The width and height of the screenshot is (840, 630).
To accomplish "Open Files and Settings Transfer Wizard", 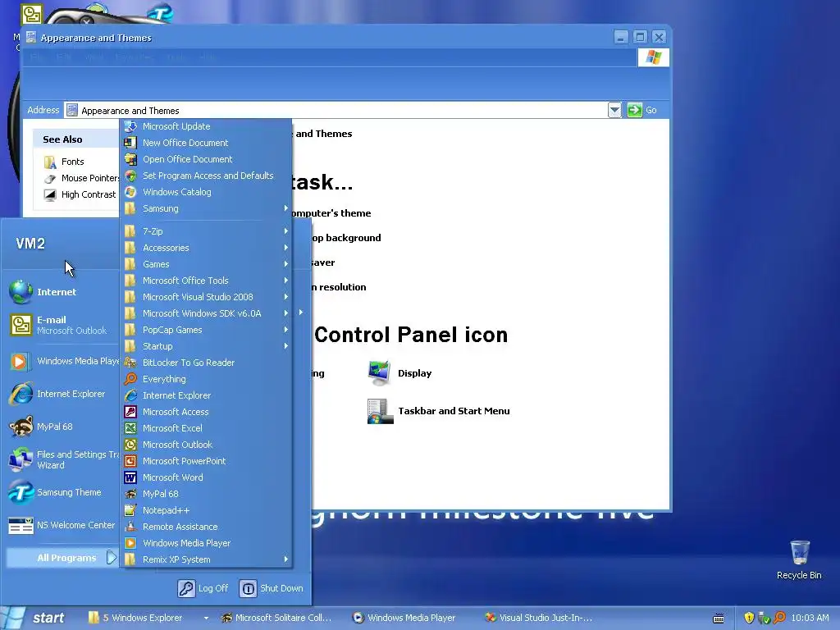I will (x=62, y=459).
